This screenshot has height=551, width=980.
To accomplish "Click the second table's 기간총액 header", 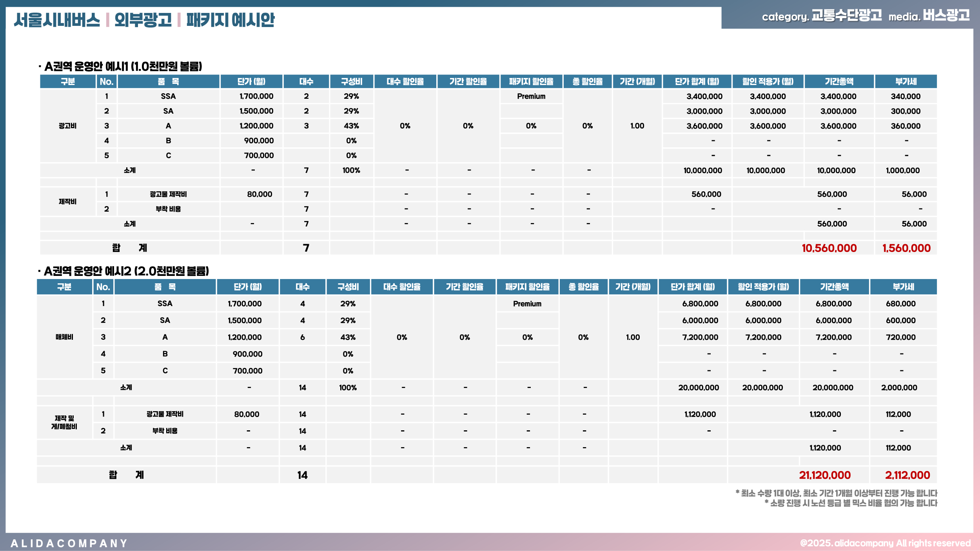I will 834,287.
